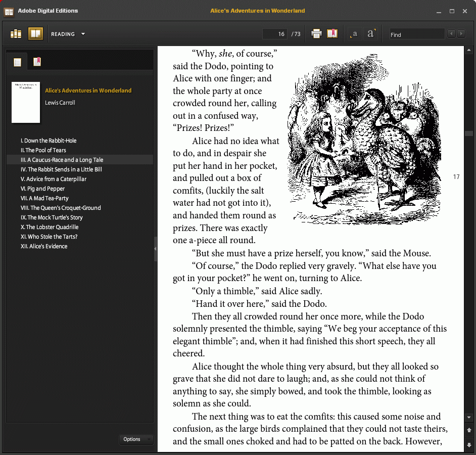Click the scrollbar up arrow
Screen dimensions: 476x455
pos(469,50)
